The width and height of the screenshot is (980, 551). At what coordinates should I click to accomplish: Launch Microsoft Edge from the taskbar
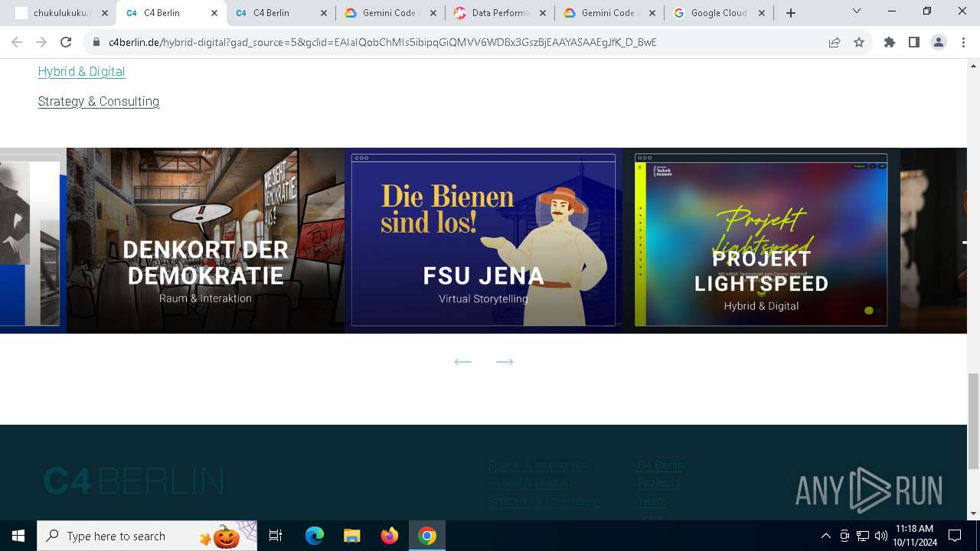315,536
